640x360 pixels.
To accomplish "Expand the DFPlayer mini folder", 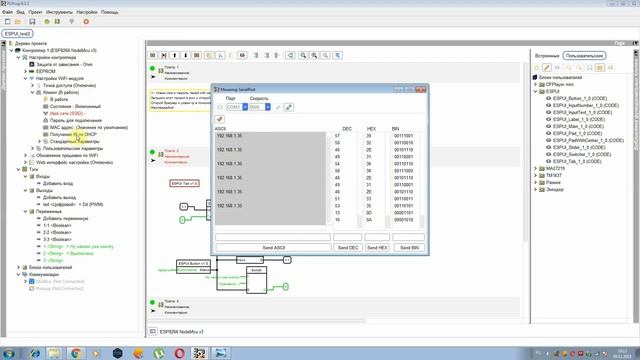I will tap(536, 84).
